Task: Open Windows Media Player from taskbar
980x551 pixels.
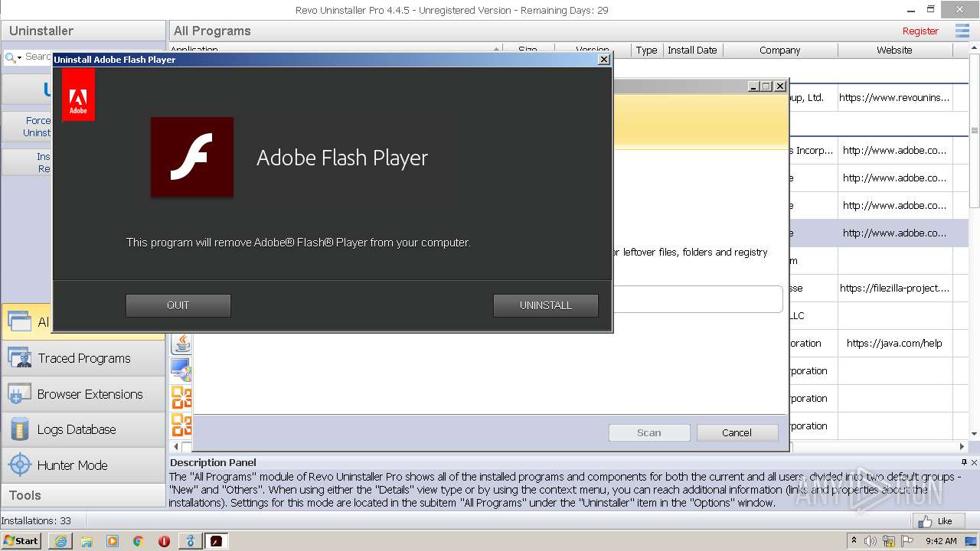Action: 113,541
